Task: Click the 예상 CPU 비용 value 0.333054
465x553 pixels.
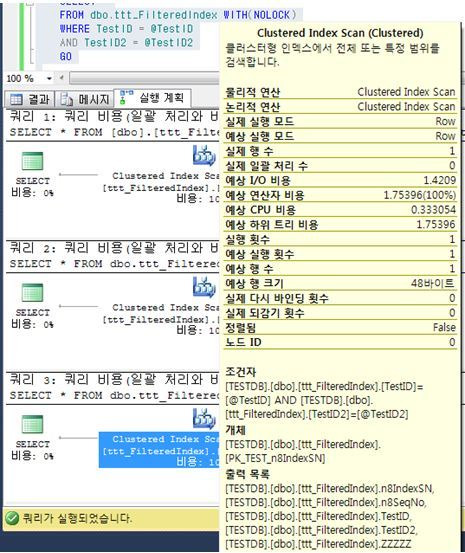Action: click(x=433, y=210)
